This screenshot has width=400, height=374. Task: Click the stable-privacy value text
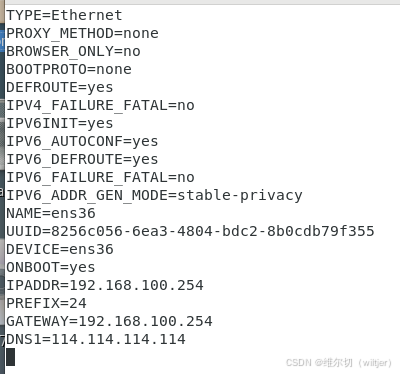coord(240,195)
